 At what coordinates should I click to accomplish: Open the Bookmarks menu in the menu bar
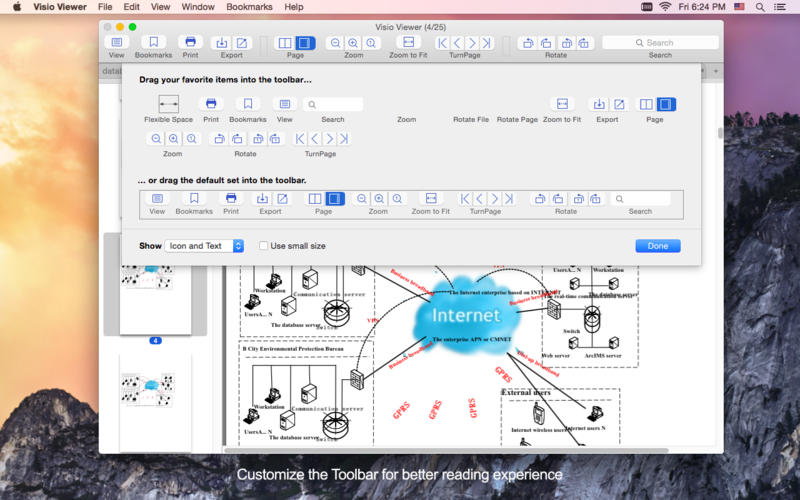click(x=248, y=7)
